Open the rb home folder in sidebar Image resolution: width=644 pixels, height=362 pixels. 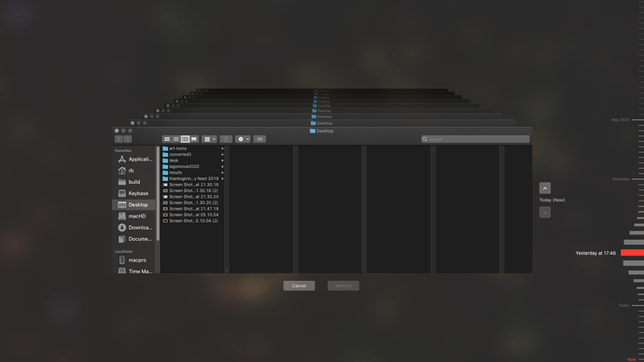click(x=133, y=171)
